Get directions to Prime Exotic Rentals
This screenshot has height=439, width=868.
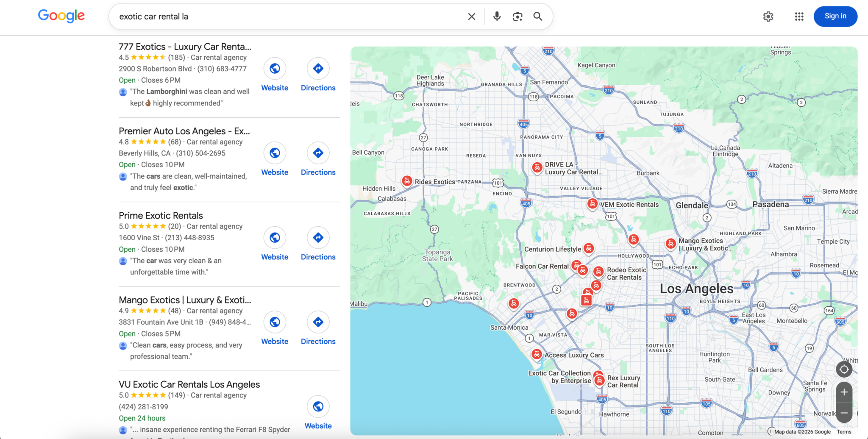coord(318,237)
